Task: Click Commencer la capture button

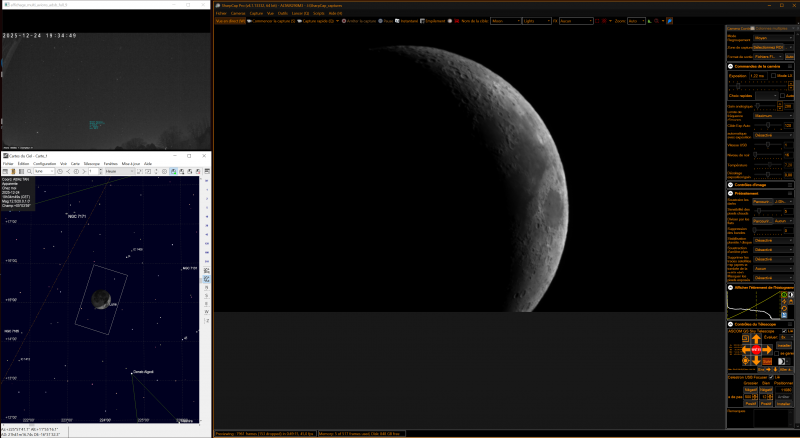Action: pyautogui.click(x=271, y=21)
